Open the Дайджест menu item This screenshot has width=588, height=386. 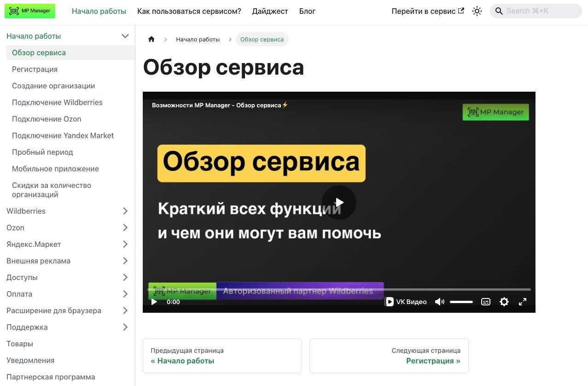click(270, 11)
